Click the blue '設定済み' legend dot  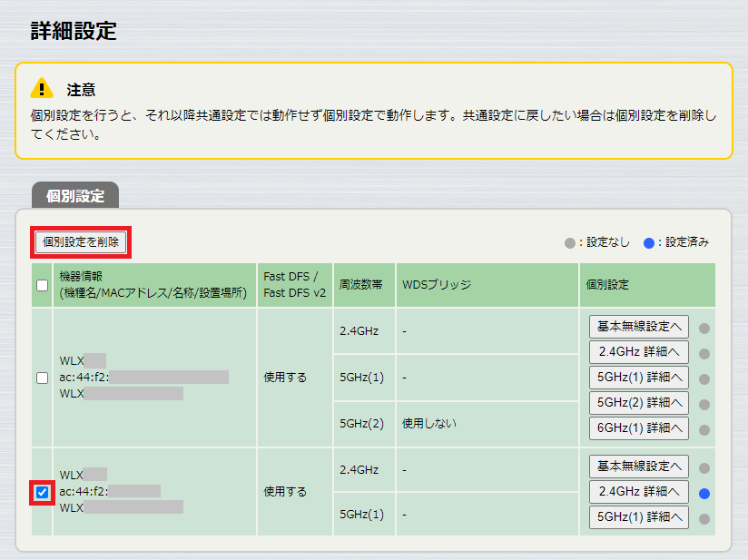coord(648,242)
